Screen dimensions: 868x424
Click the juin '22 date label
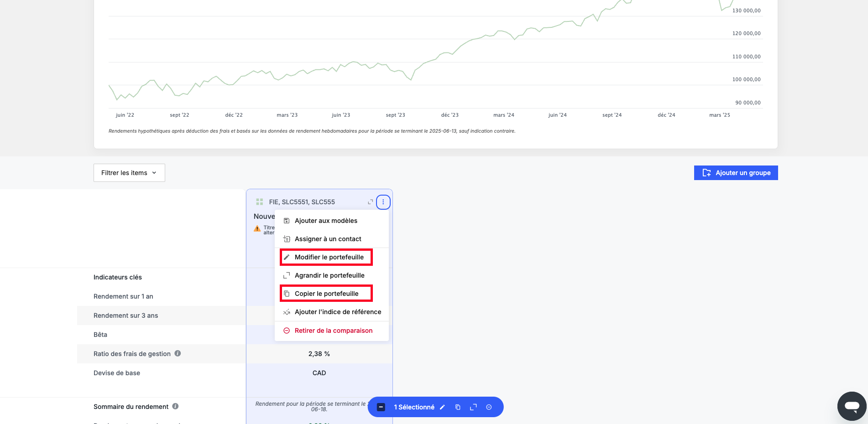pyautogui.click(x=125, y=115)
